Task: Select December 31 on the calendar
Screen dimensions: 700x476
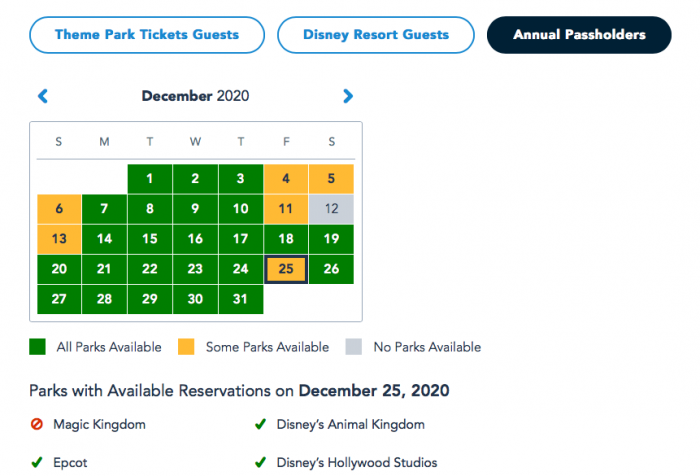Action: [241, 299]
